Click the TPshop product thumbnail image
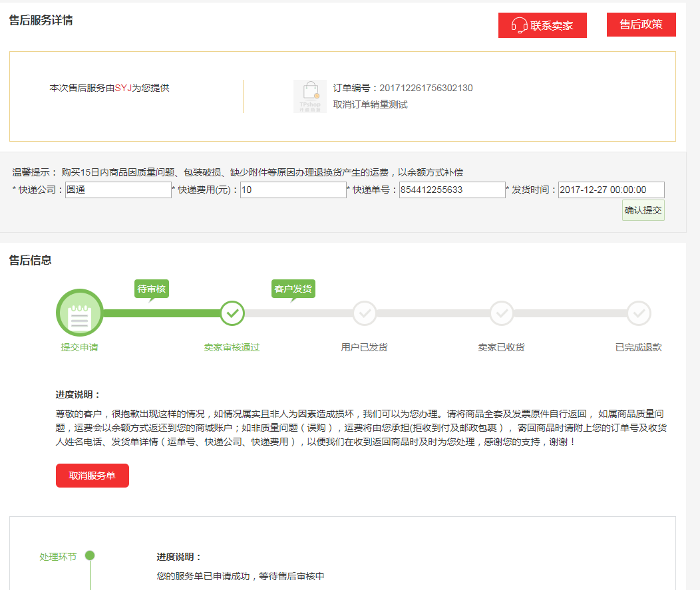The width and height of the screenshot is (700, 590). click(x=310, y=96)
